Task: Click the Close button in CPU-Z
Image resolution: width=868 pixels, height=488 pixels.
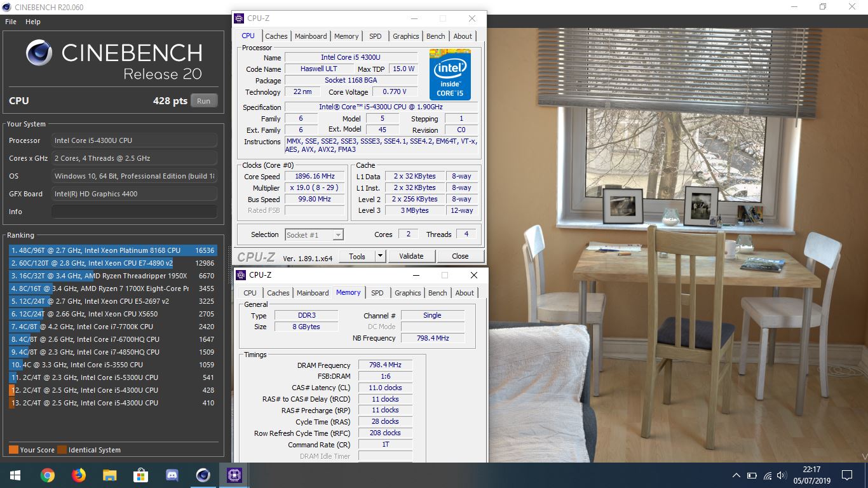Action: (x=460, y=256)
